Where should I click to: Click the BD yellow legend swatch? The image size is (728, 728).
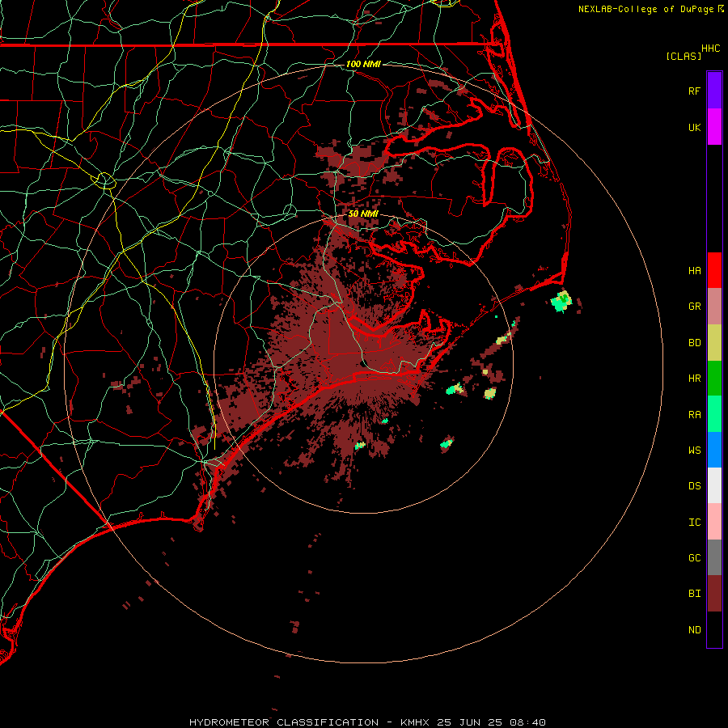(714, 342)
